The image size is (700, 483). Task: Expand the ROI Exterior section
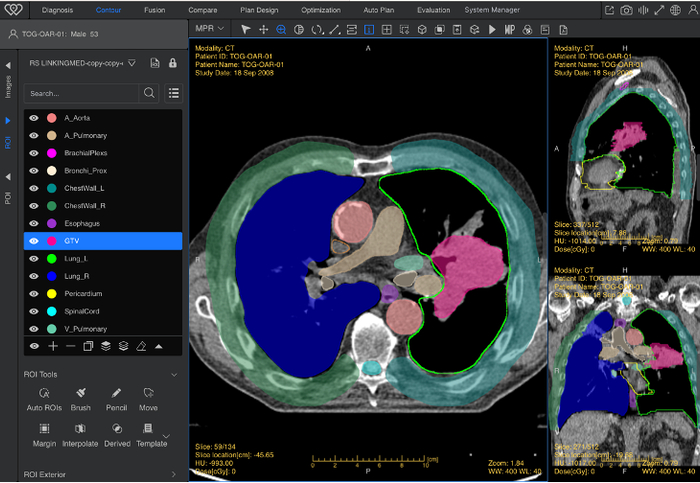pyautogui.click(x=175, y=476)
